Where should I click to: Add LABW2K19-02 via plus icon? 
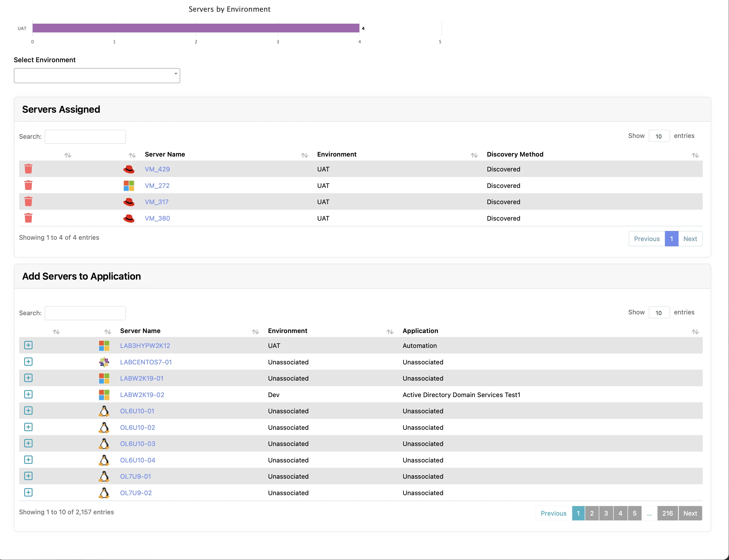(x=28, y=394)
